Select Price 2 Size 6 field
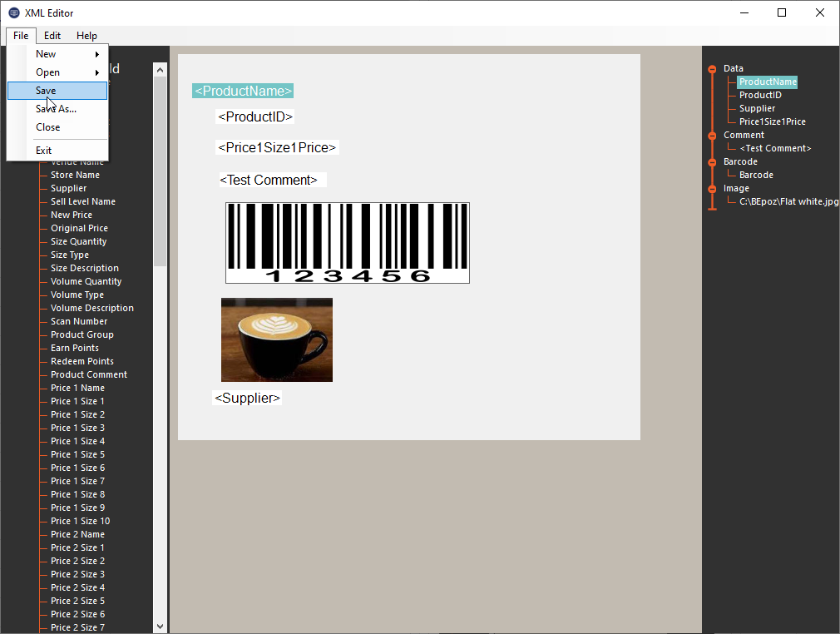 click(77, 614)
